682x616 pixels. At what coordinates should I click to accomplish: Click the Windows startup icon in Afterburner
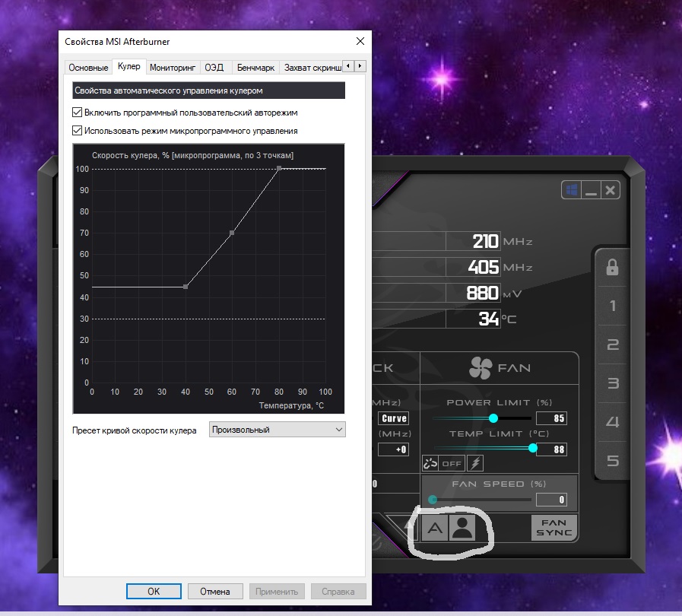click(x=572, y=190)
